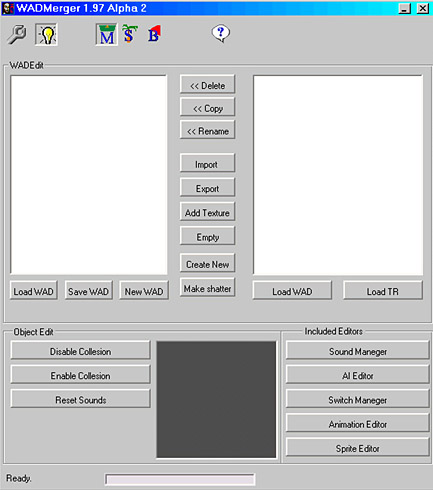433x490 pixels.
Task: Open settings via the wrench icon
Action: (x=17, y=34)
